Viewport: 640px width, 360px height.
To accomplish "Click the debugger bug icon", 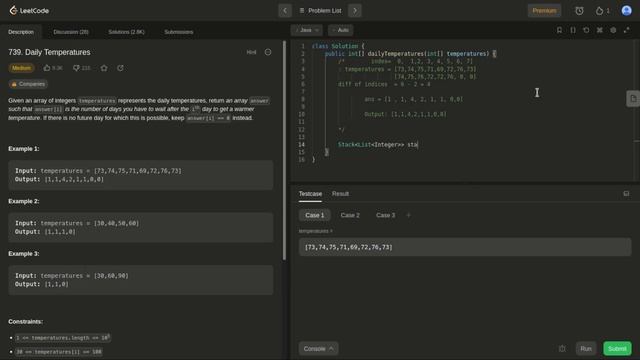I will pyautogui.click(x=562, y=349).
